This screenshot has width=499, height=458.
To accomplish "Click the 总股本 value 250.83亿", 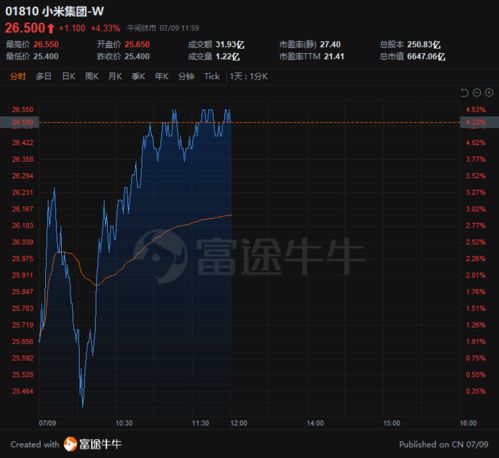I will click(424, 44).
